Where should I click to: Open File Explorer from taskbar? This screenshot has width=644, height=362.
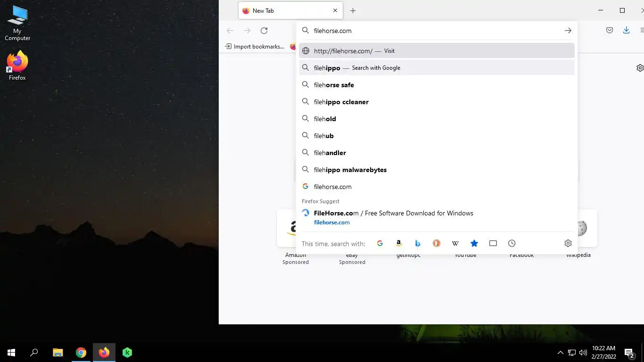[x=58, y=352]
